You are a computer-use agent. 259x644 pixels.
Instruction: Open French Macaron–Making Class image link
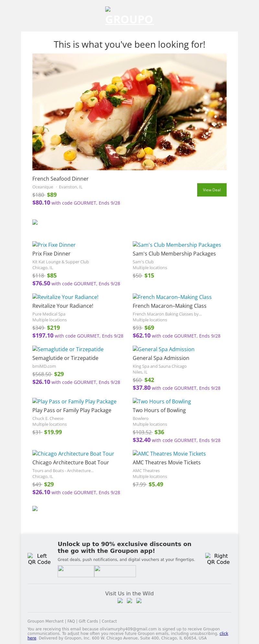click(172, 297)
